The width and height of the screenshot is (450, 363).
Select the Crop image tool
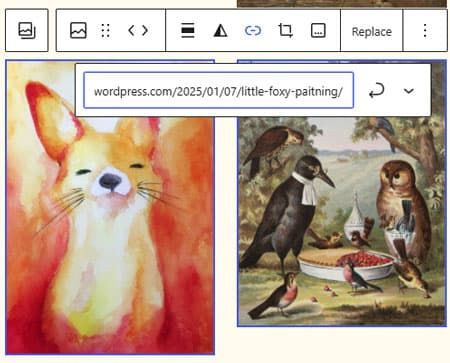click(x=285, y=30)
